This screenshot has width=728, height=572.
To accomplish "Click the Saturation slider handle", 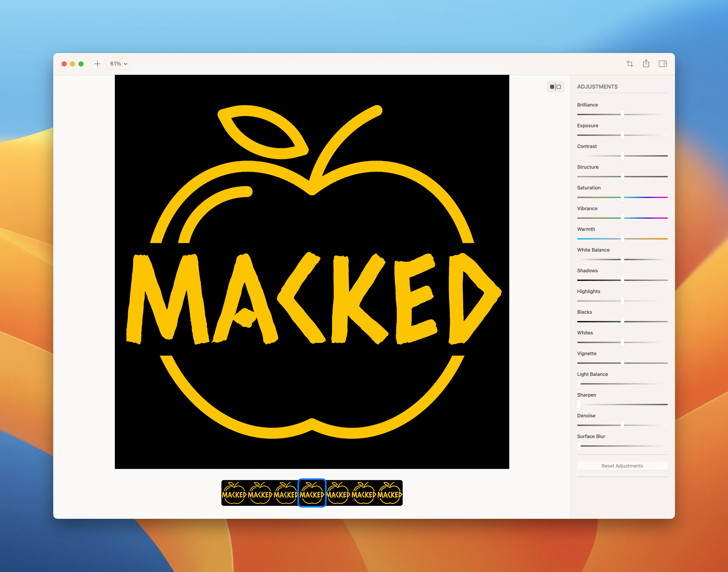I will pos(622,197).
